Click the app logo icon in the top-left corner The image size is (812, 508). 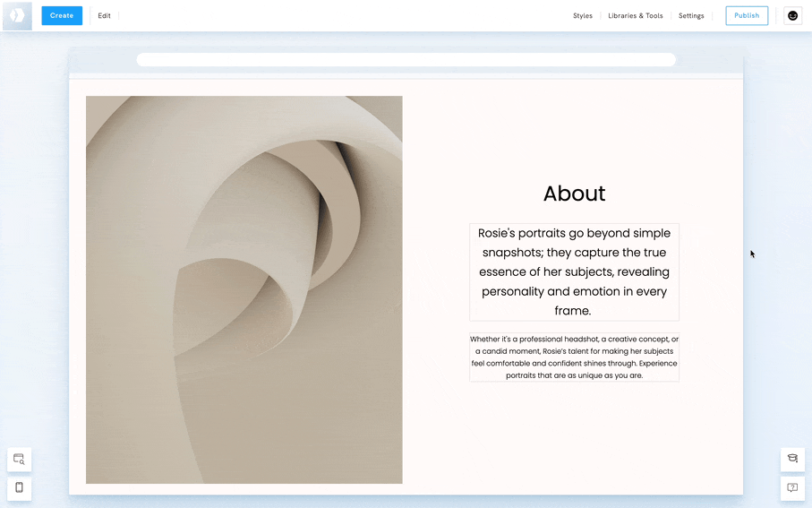(x=17, y=15)
